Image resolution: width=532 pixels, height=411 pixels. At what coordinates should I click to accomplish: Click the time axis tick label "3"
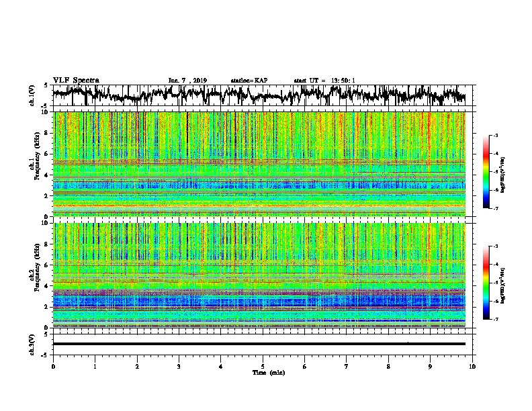click(x=179, y=367)
